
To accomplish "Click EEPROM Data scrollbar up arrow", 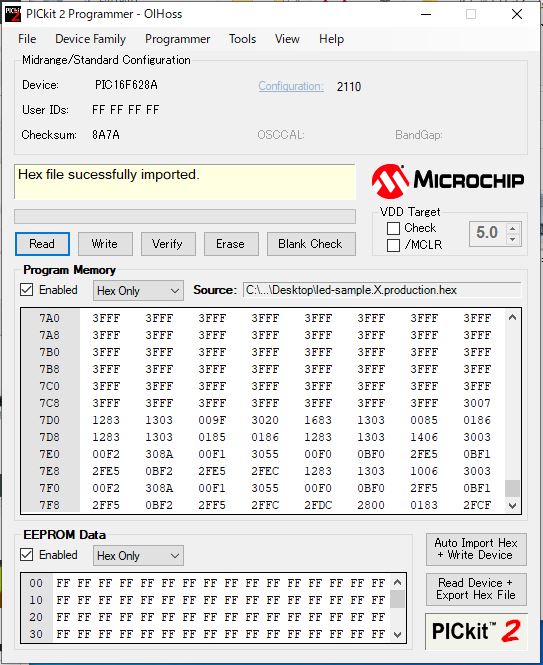I will (x=397, y=583).
